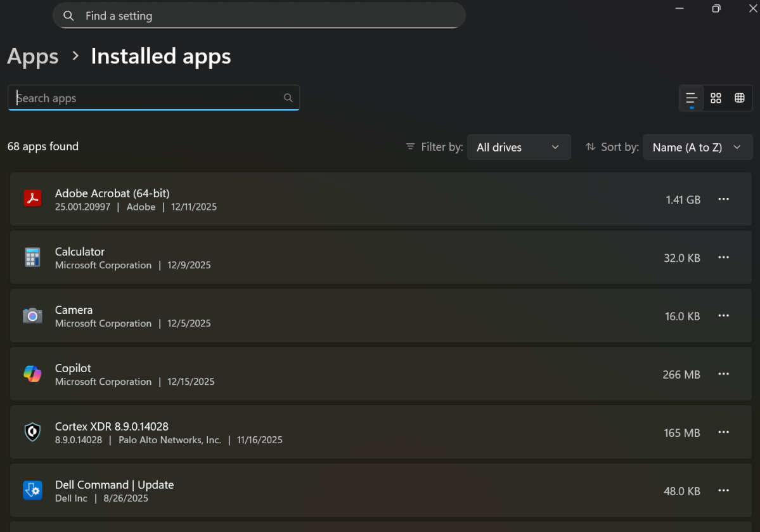Open more options for Cortex XDR
The image size is (760, 532).
(723, 432)
